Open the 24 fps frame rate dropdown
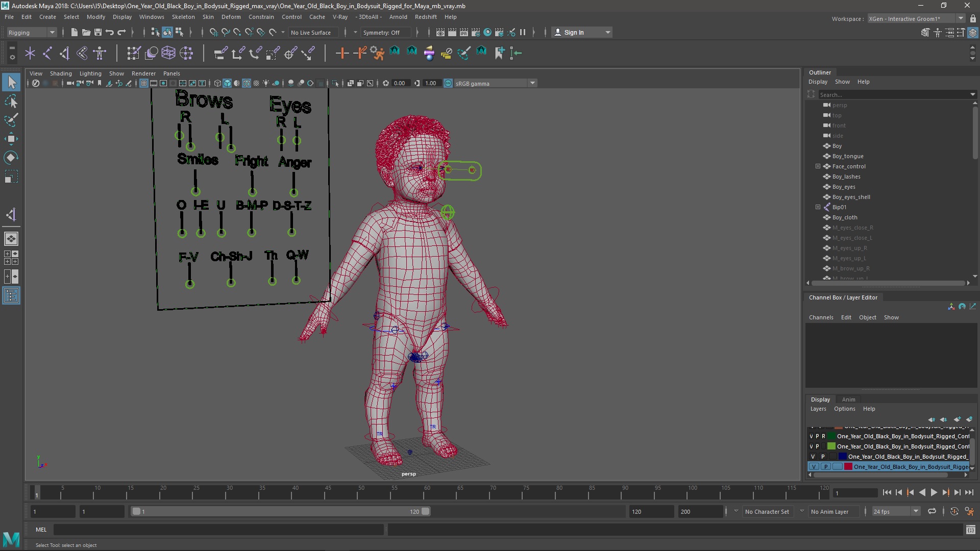The height and width of the screenshot is (551, 980). point(895,511)
